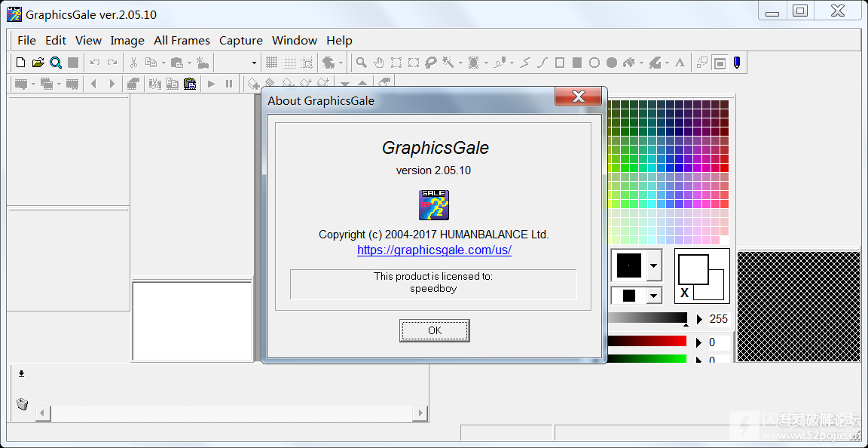Image resolution: width=868 pixels, height=448 pixels.
Task: Click the X swap colors marker
Action: click(684, 293)
